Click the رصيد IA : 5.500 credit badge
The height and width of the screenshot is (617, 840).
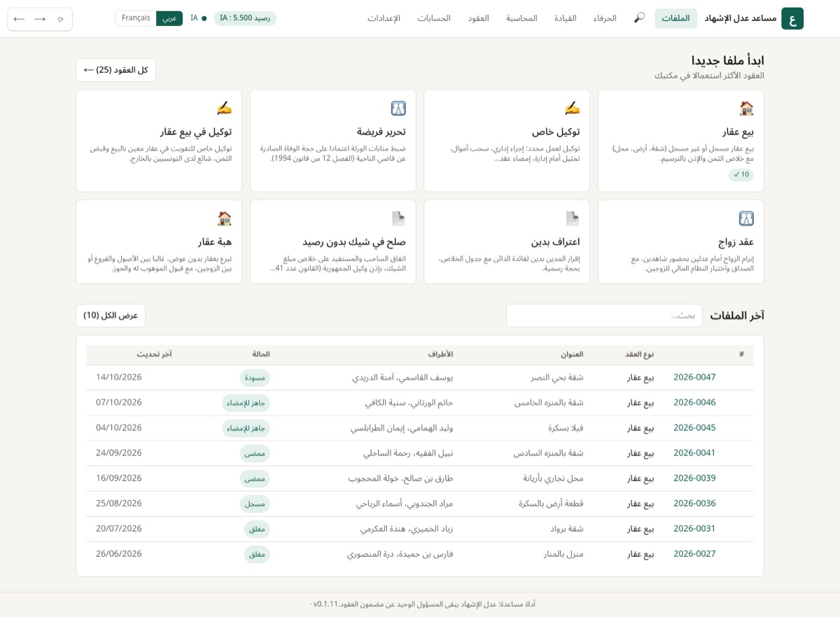coord(245,18)
